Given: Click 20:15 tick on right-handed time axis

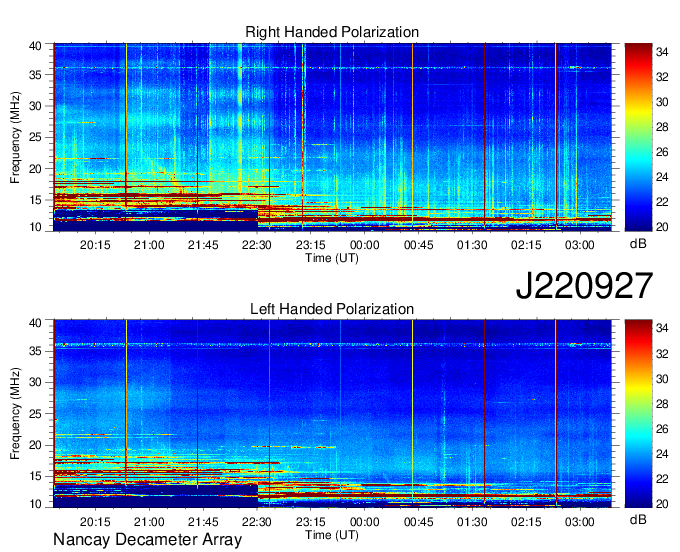Looking at the screenshot, I should (95, 245).
